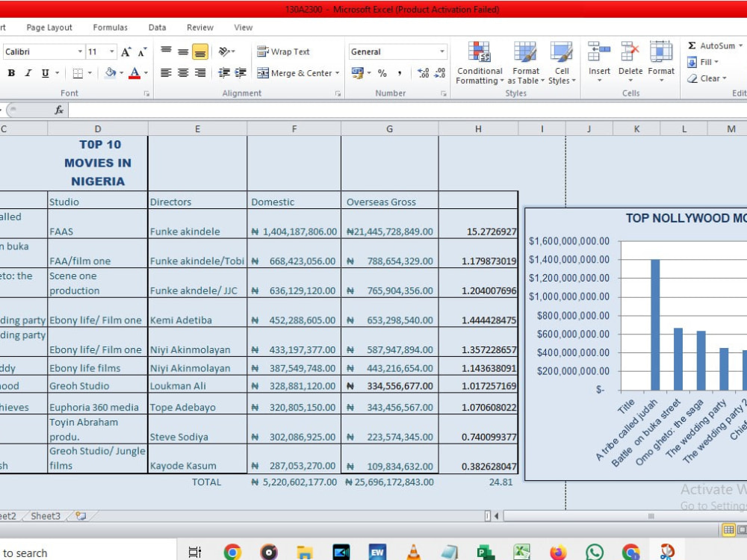
Task: Decrease cell indent
Action: coord(223,72)
